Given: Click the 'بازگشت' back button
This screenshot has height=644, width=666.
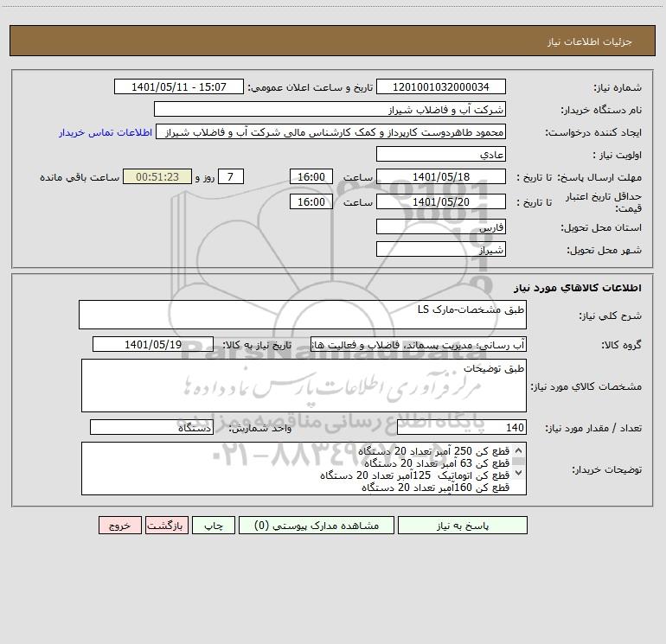Looking at the screenshot, I should tap(166, 526).
